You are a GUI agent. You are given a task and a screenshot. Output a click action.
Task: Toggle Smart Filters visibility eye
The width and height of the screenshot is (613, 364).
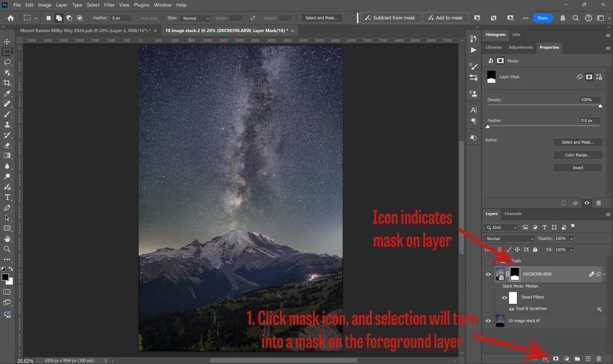click(504, 298)
